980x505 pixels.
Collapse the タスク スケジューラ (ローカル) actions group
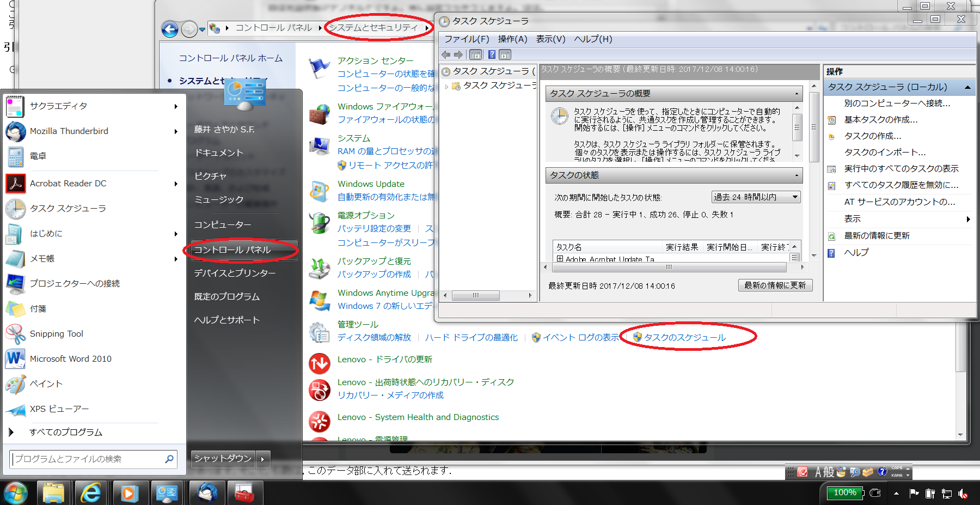(967, 87)
